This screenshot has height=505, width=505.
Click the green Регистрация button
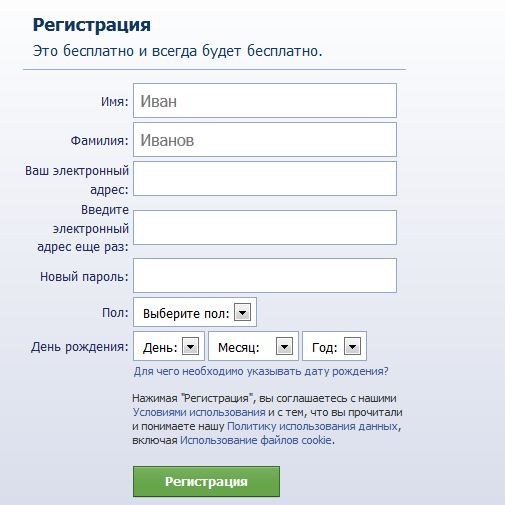(206, 482)
